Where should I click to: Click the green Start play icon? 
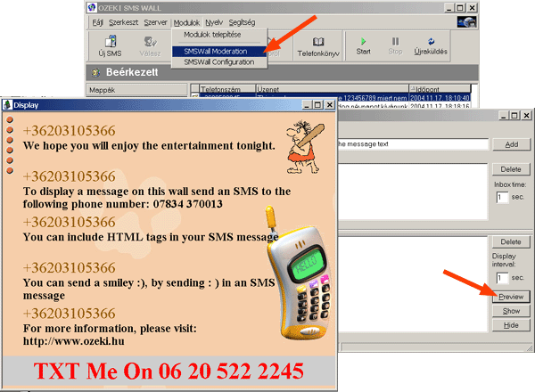pos(363,46)
